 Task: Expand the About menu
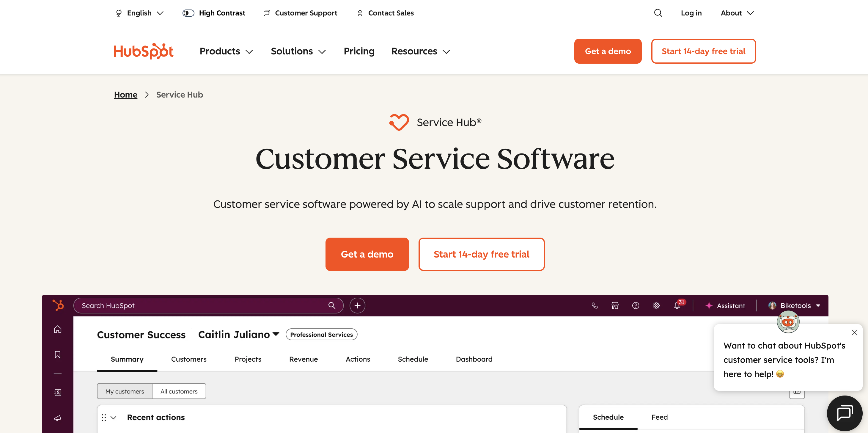(x=737, y=13)
